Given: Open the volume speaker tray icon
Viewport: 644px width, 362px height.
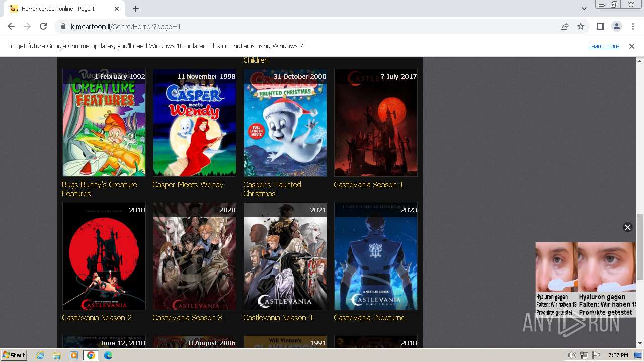Looking at the screenshot, I should pyautogui.click(x=572, y=355).
